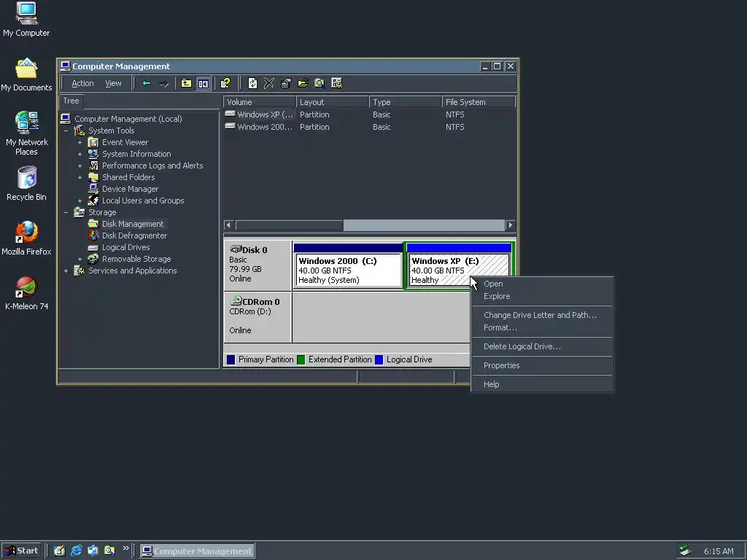
Task: Expand Performance Logs and Alerts node
Action: tap(80, 166)
